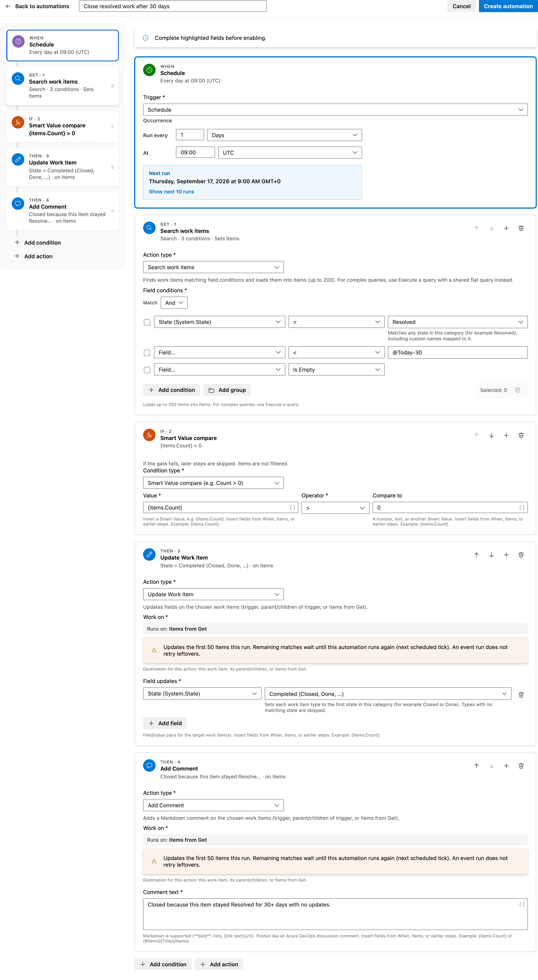The height and width of the screenshot is (980, 538).
Task: Move Update Work Item step up
Action: pos(476,555)
